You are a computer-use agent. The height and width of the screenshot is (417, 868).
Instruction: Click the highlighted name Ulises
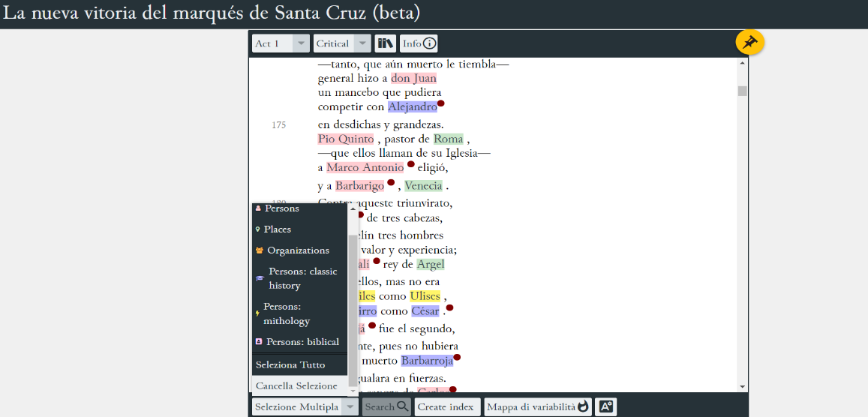pos(425,296)
